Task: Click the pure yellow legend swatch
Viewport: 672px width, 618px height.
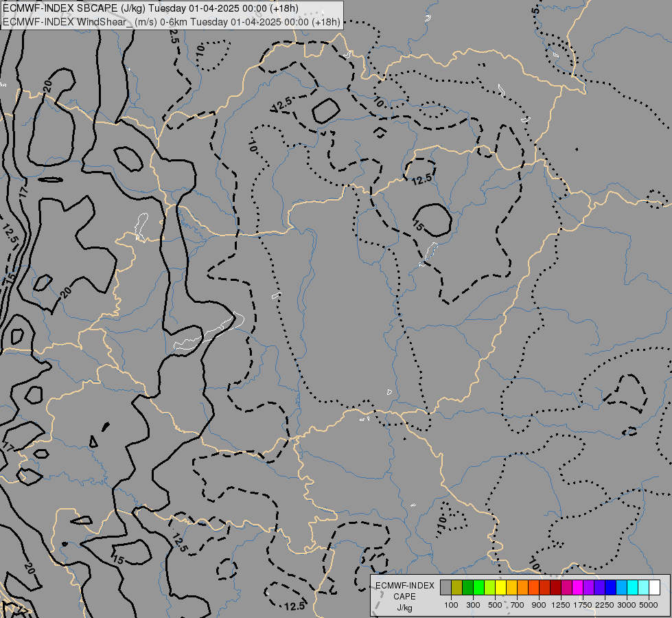Action: pyautogui.click(x=500, y=587)
